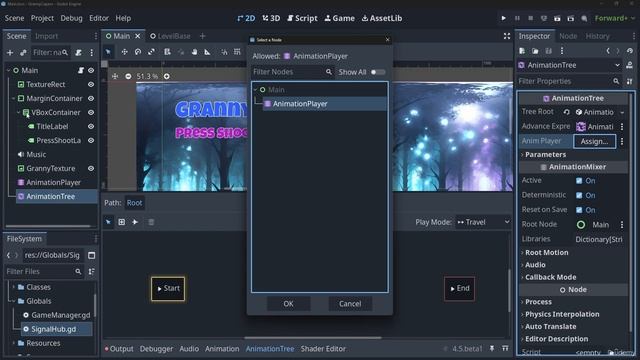Stop the running project
Image resolution: width=640 pixels, height=360 pixels.
coord(530,18)
